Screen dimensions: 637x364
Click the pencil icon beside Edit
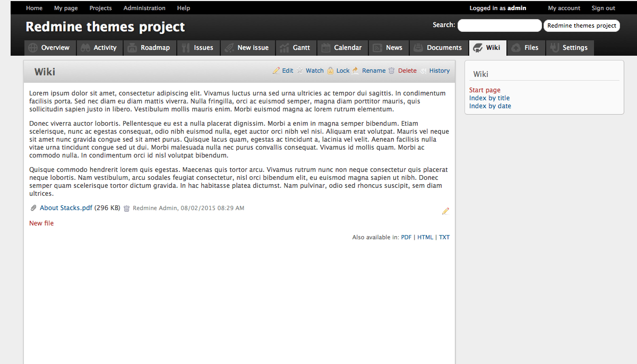(276, 71)
